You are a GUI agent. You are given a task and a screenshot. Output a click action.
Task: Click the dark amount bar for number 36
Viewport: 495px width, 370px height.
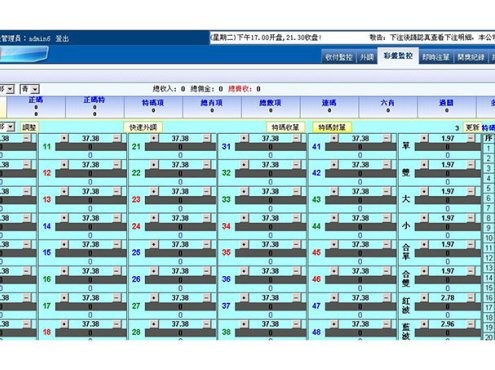pos(270,280)
